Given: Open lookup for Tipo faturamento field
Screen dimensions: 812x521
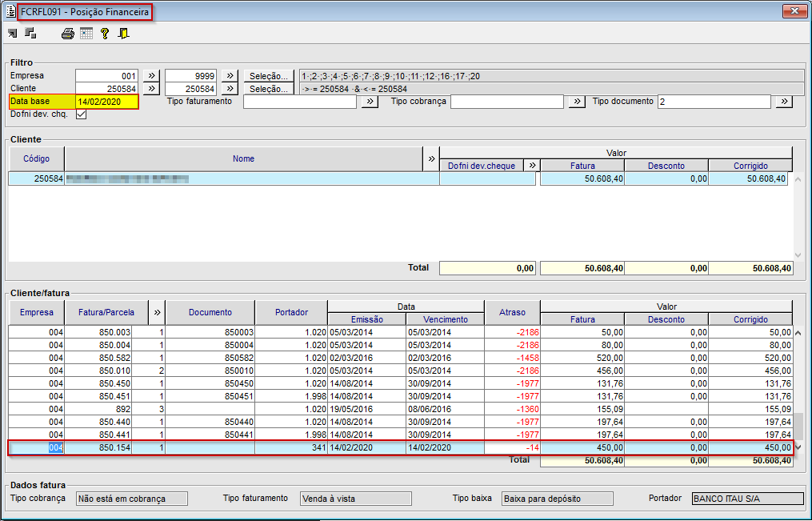Looking at the screenshot, I should point(369,102).
